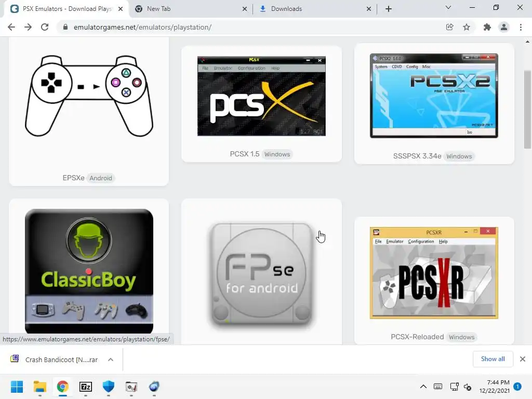Click the PCSX 1.5 title link

[x=245, y=154]
